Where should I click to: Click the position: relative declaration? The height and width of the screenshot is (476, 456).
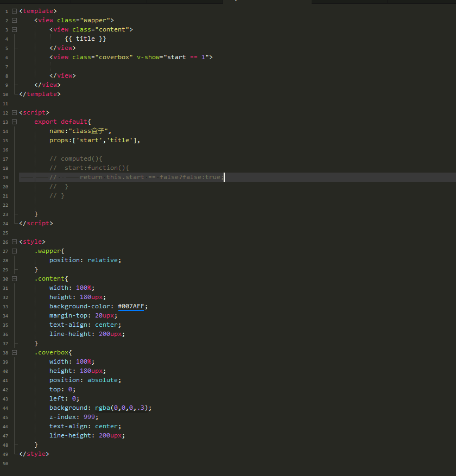85,260
